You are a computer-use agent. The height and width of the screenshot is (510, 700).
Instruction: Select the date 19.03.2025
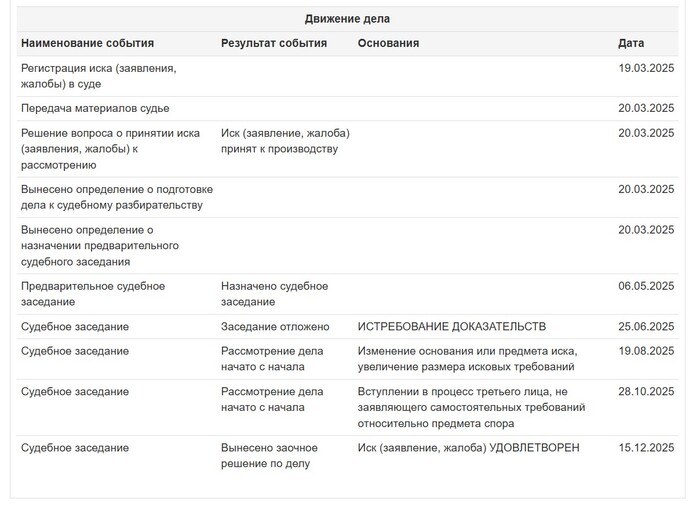647,68
